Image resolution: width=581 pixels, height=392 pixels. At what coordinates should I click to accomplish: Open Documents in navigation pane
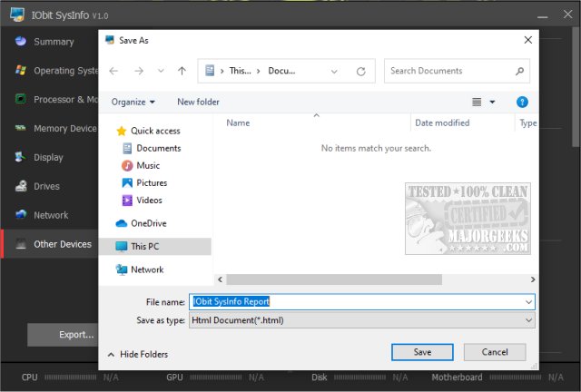point(159,148)
